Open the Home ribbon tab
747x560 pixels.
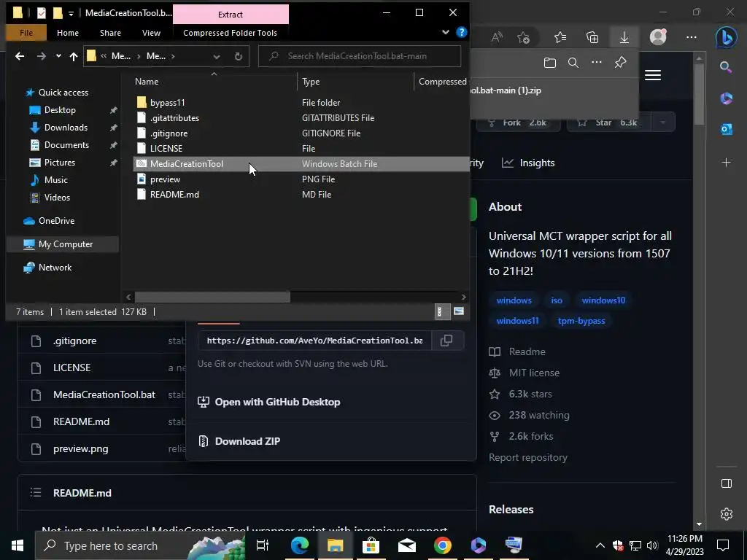(68, 33)
